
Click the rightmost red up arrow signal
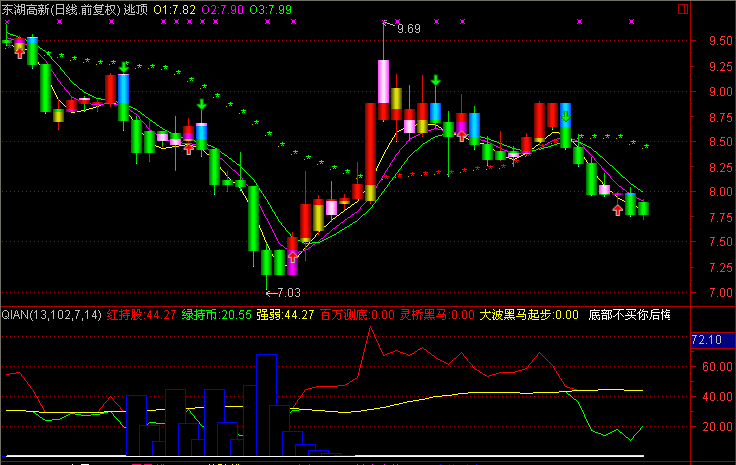(618, 210)
